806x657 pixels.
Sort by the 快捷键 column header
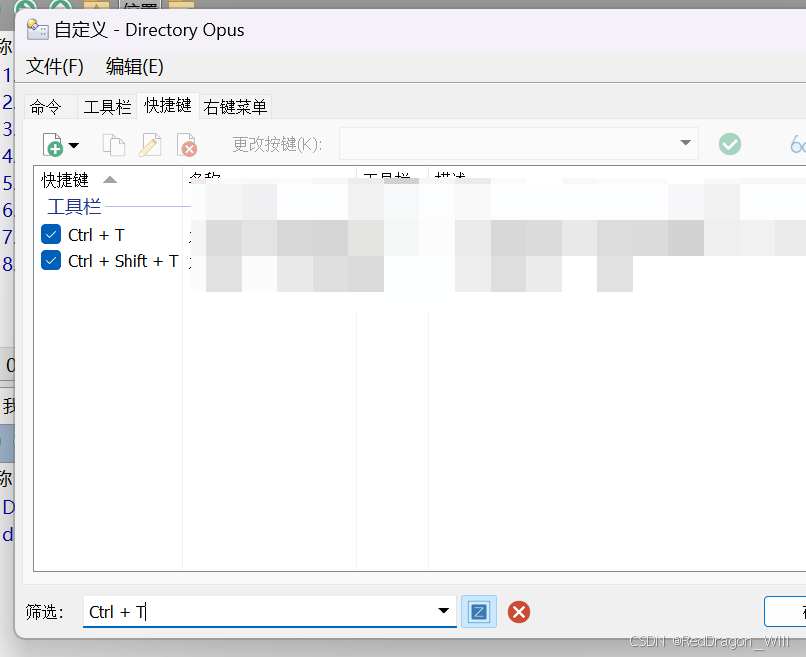[107, 179]
